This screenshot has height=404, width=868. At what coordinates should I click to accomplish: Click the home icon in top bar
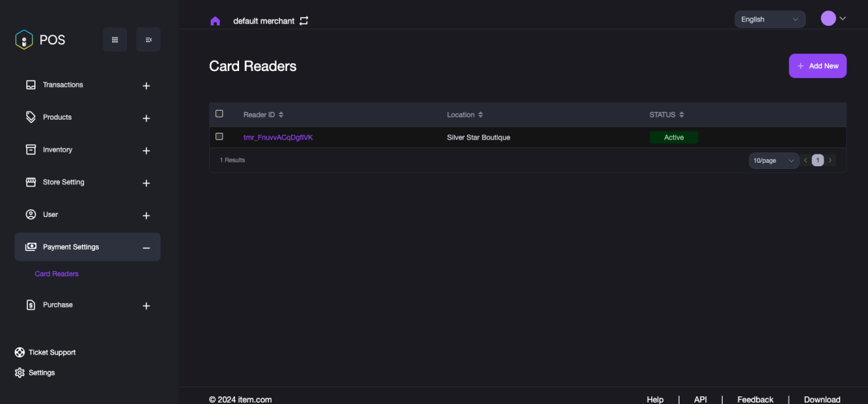(x=215, y=21)
